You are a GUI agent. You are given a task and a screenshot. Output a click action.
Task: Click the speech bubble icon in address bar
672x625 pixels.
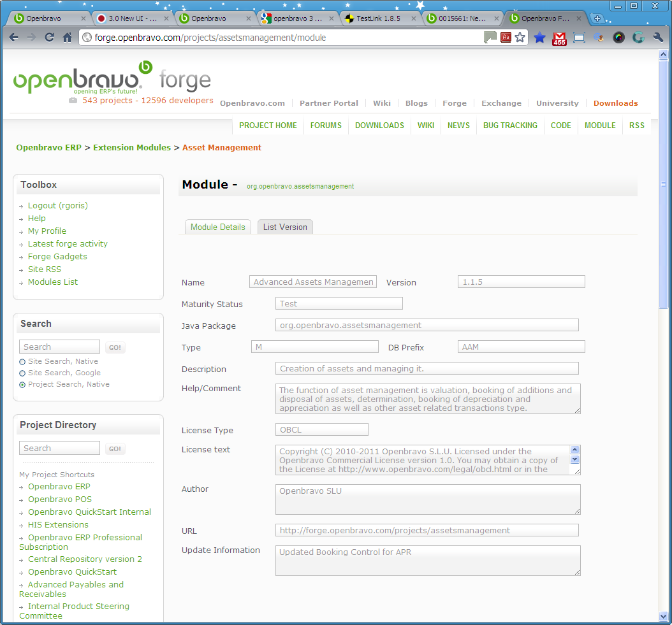490,37
